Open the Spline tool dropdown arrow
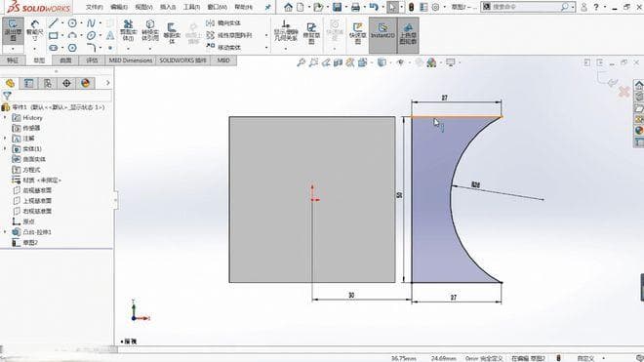The width and height of the screenshot is (644, 362). (100, 23)
